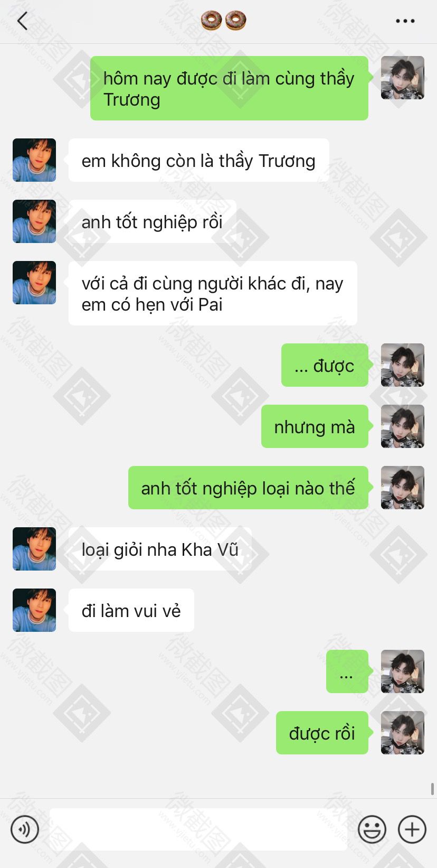This screenshot has height=868, width=437.
Task: Open the emoji sticker picker
Action: [372, 829]
